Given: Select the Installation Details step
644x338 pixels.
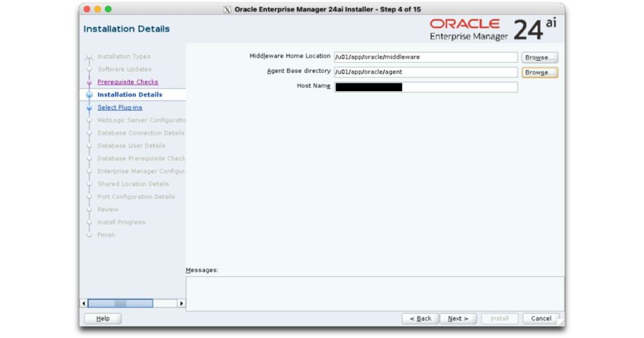Looking at the screenshot, I should tap(130, 94).
